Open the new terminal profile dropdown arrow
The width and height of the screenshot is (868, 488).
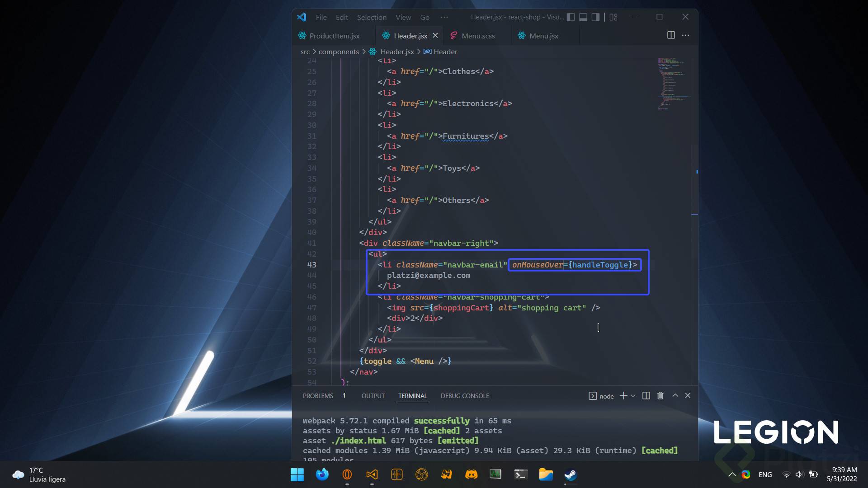[633, 396]
